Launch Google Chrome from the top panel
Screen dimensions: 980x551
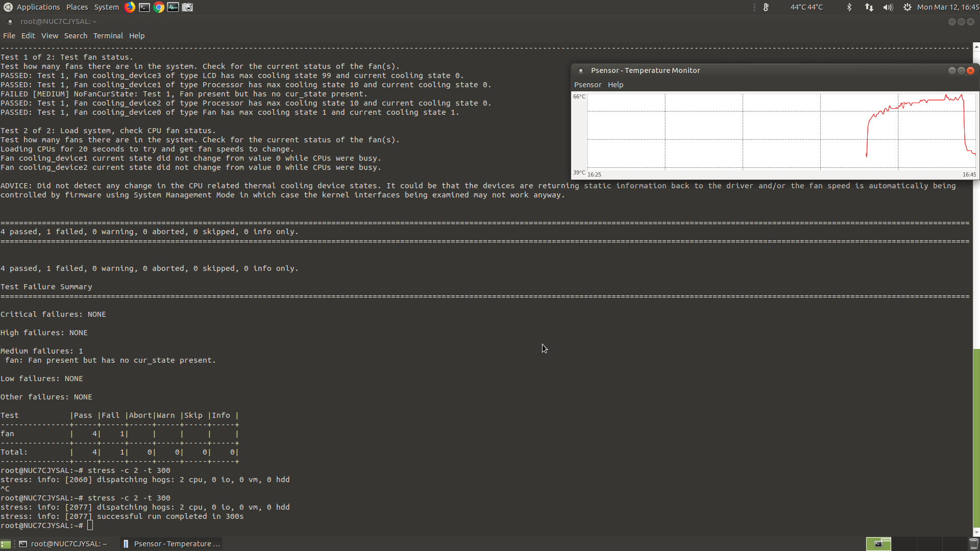coord(159,7)
